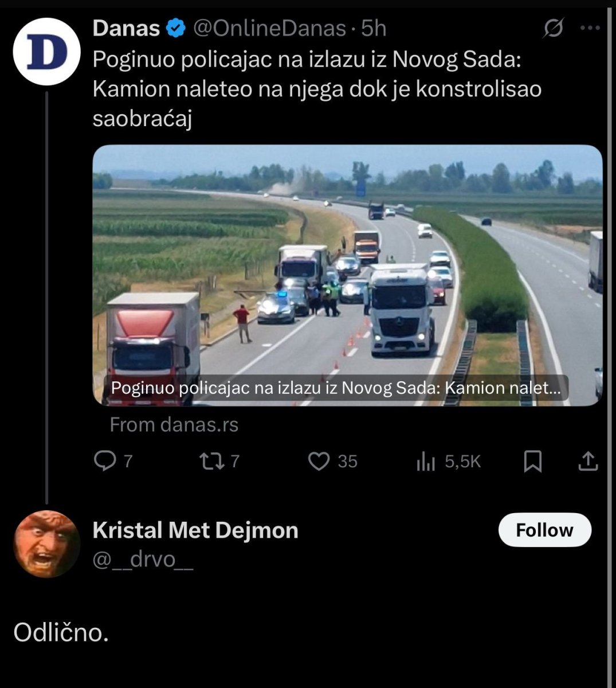
Task: Open the Danas profile avatar
Action: click(x=46, y=52)
